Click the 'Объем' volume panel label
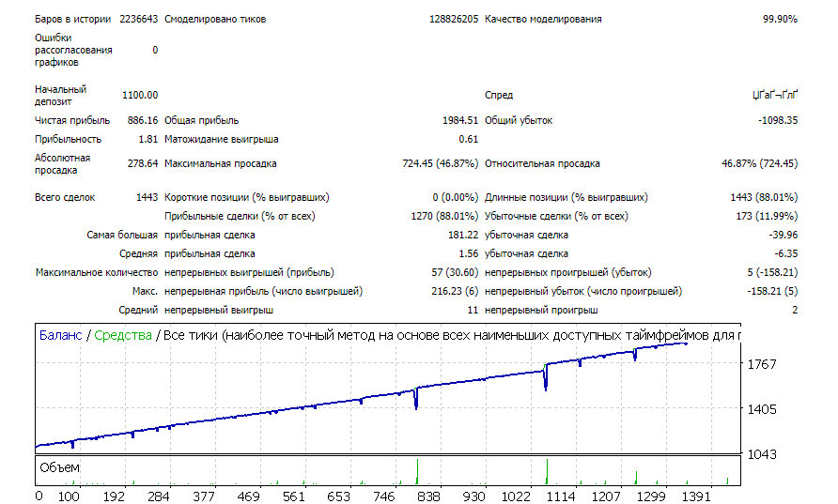The width and height of the screenshot is (838, 504). (59, 468)
